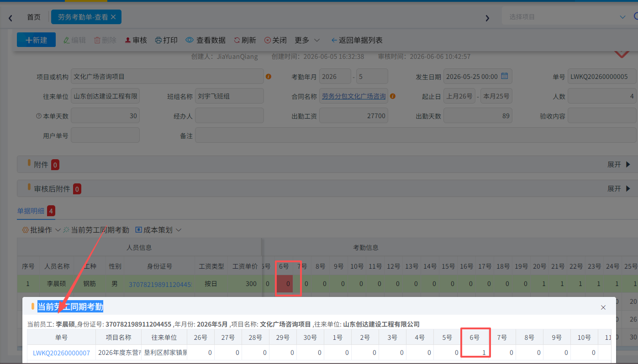The image size is (638, 364).
Task: Click the 往来单位 column header in popup
Action: click(x=164, y=338)
